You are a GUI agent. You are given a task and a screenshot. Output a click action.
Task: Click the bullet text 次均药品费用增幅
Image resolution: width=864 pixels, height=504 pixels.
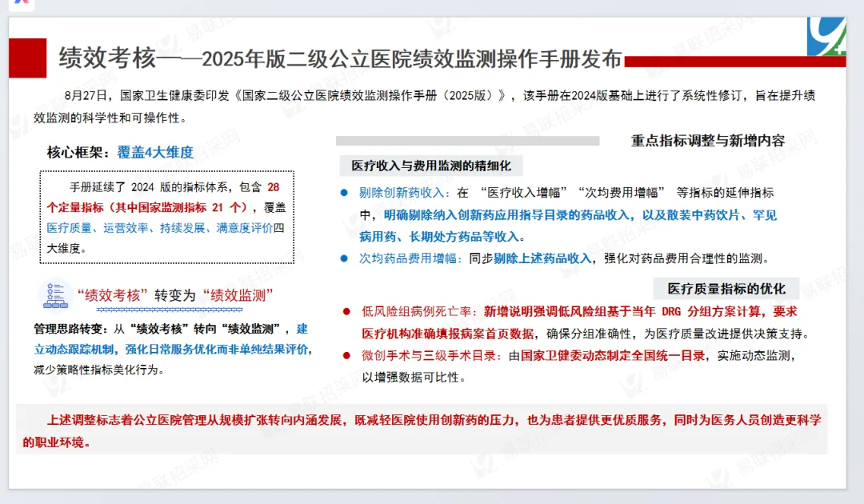pos(408,258)
